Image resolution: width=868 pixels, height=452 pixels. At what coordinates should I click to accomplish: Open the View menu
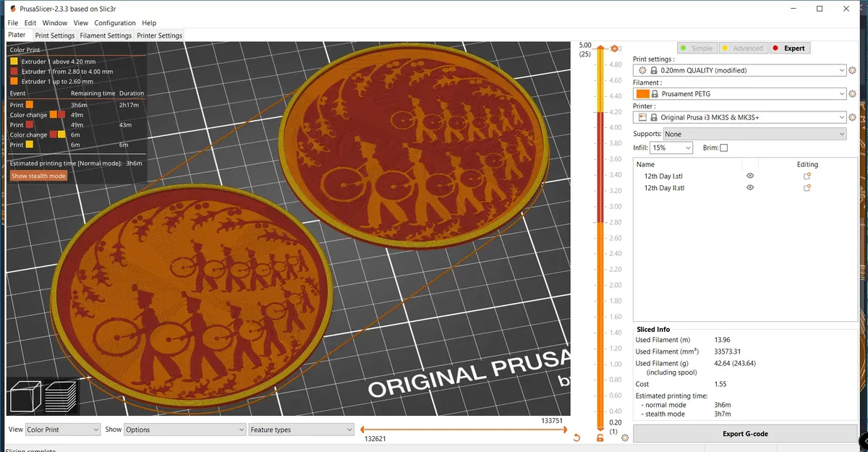pos(80,23)
